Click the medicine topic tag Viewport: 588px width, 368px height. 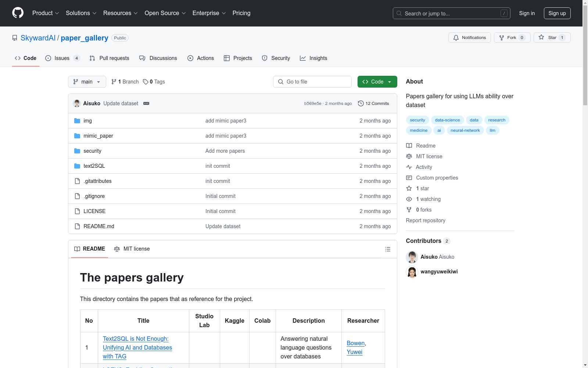419,130
